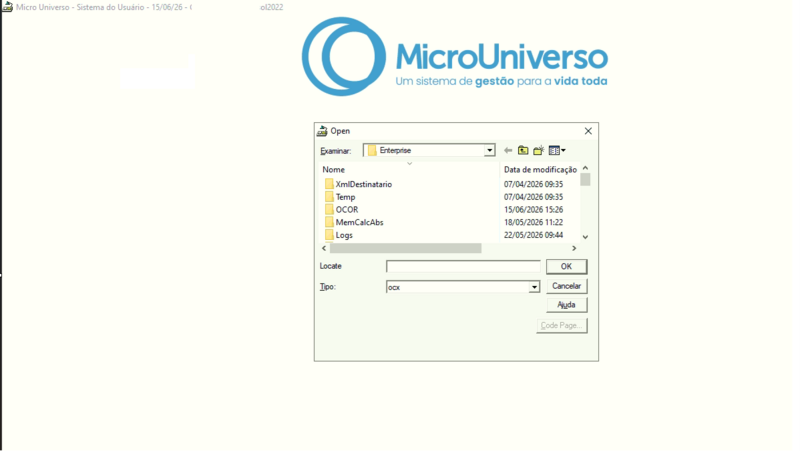Confirm with the OK button
Viewport: 800px width, 451px height.
(566, 266)
